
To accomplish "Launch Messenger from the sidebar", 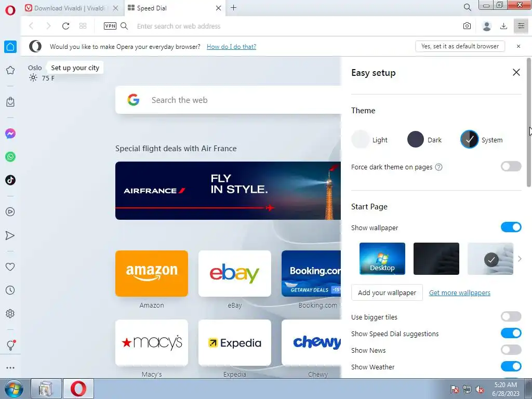I will tap(10, 134).
